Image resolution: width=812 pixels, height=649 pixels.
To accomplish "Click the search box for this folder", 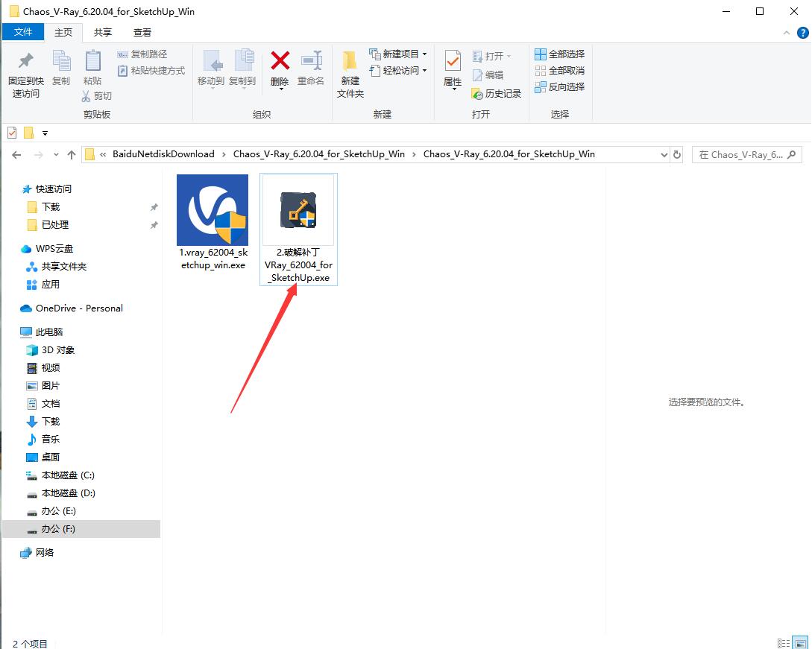I will 746,155.
